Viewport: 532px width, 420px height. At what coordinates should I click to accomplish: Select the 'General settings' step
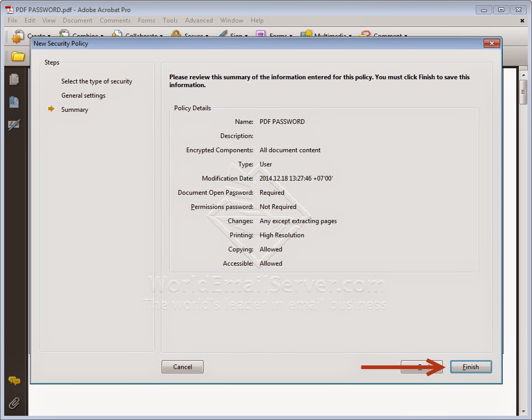pos(83,96)
